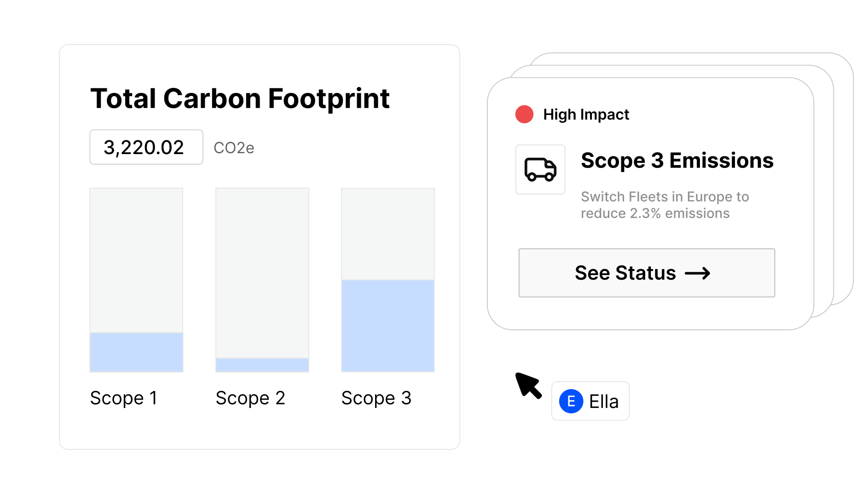This screenshot has height=494, width=868.
Task: Select the Ella user name tag
Action: [590, 401]
